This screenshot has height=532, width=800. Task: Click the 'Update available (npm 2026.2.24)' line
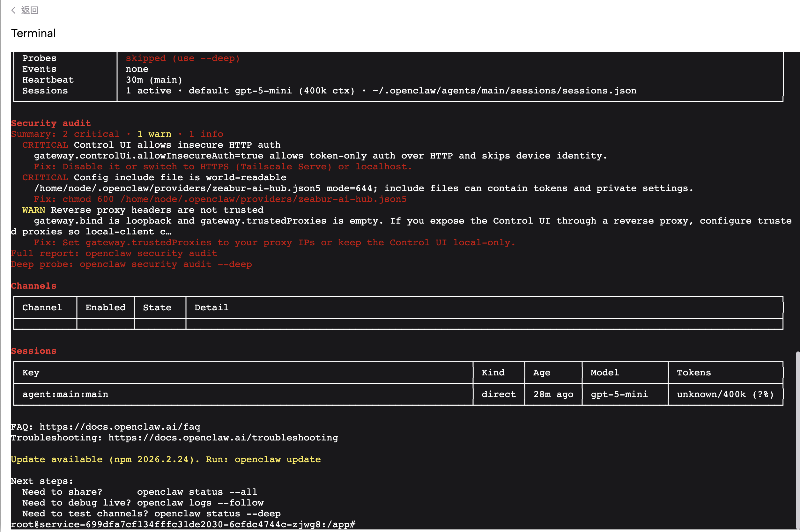(166, 459)
